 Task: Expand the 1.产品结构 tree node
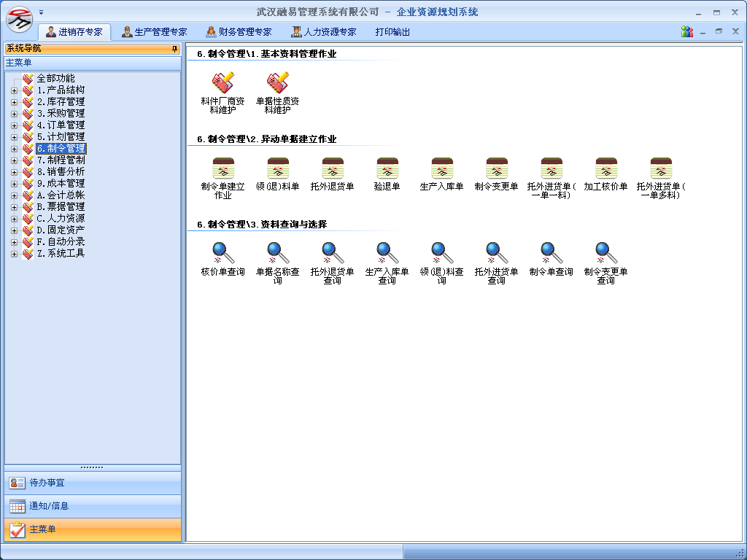click(x=14, y=90)
